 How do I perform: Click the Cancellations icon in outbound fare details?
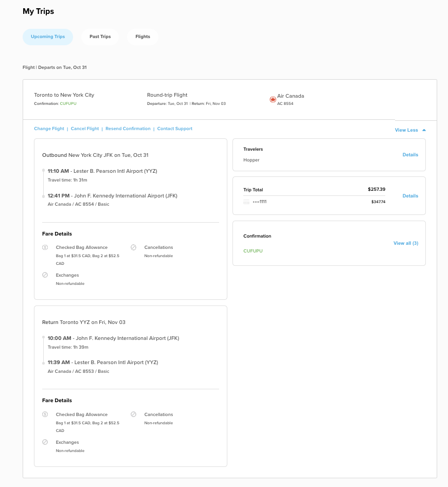point(133,247)
